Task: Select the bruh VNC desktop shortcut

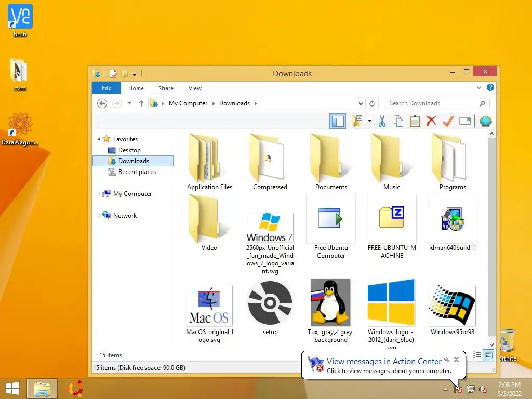Action: [20, 21]
